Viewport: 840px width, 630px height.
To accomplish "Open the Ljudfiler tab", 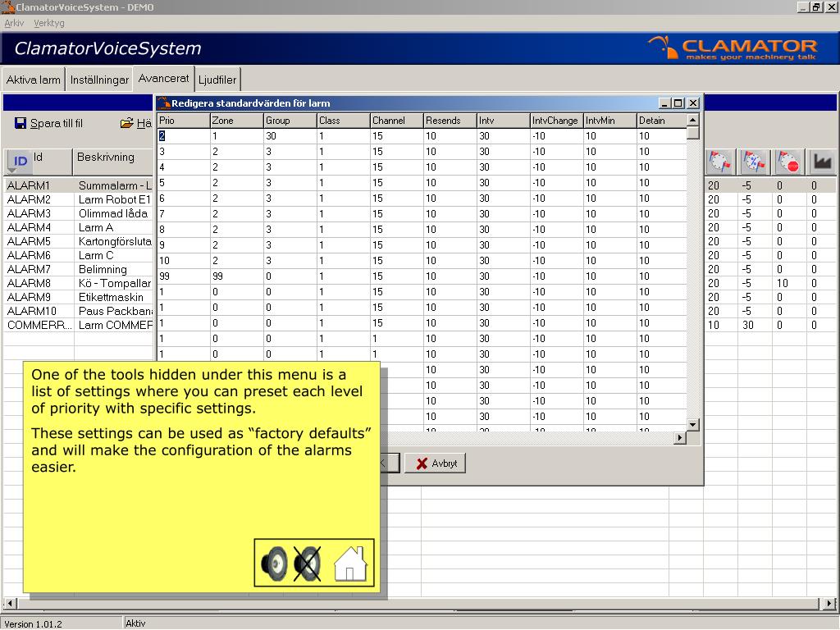I will [217, 80].
